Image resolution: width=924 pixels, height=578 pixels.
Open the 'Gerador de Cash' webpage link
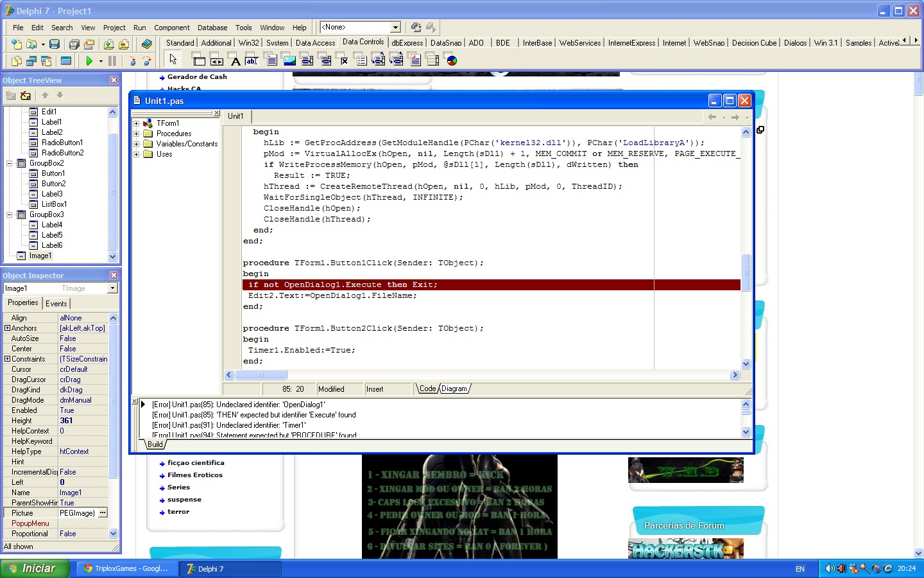click(197, 76)
